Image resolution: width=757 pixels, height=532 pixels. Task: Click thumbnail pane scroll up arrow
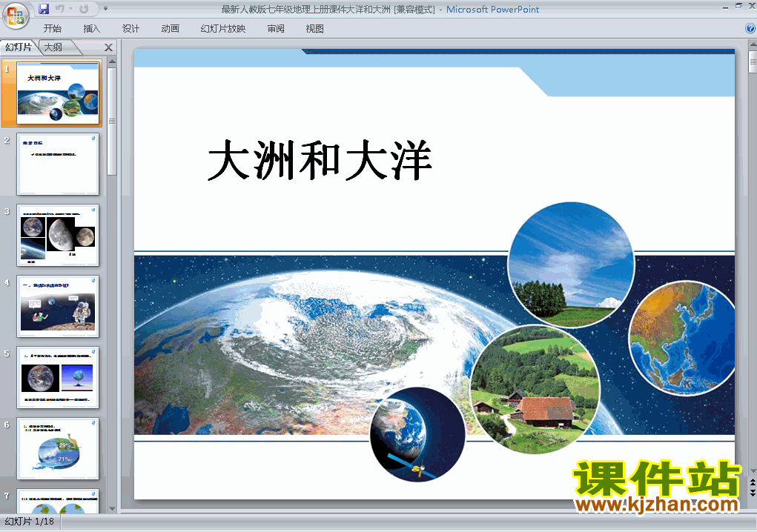112,61
